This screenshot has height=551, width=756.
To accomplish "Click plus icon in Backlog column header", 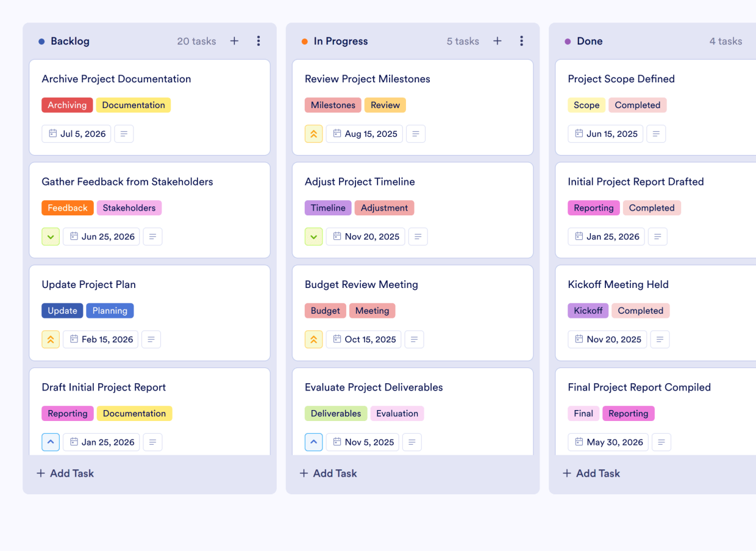I will pyautogui.click(x=234, y=41).
